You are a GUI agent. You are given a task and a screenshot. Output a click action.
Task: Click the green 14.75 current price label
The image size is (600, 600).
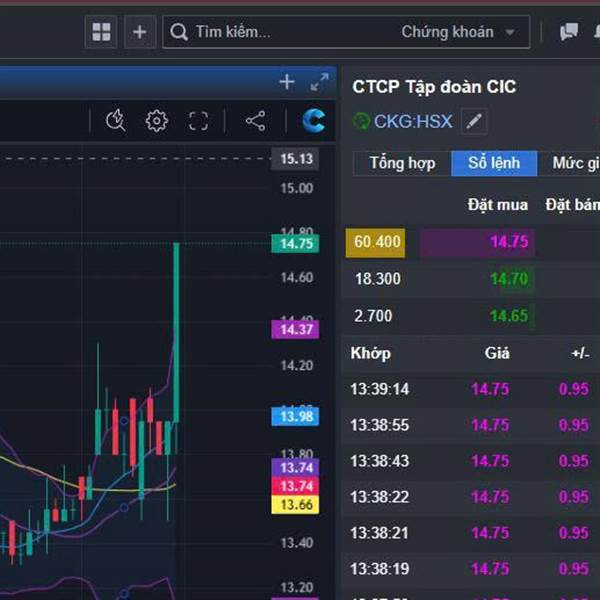click(x=295, y=244)
